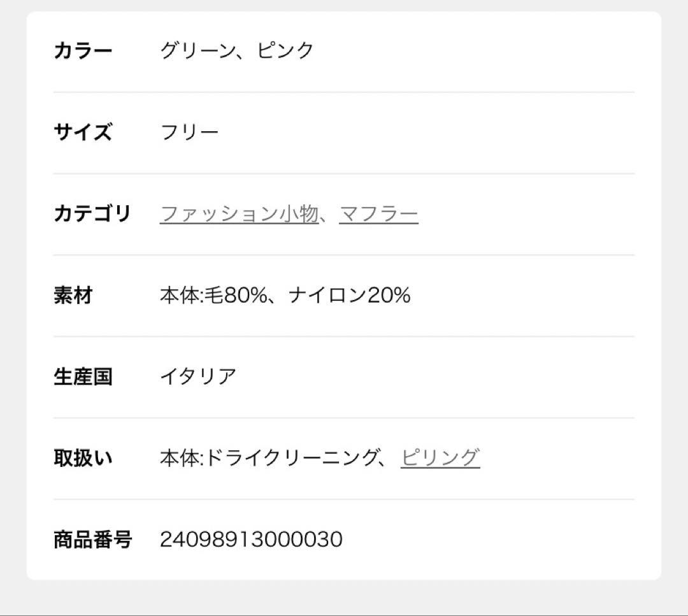Image resolution: width=688 pixels, height=616 pixels.
Task: Click the 取扱い row label
Action: pyautogui.click(x=83, y=458)
